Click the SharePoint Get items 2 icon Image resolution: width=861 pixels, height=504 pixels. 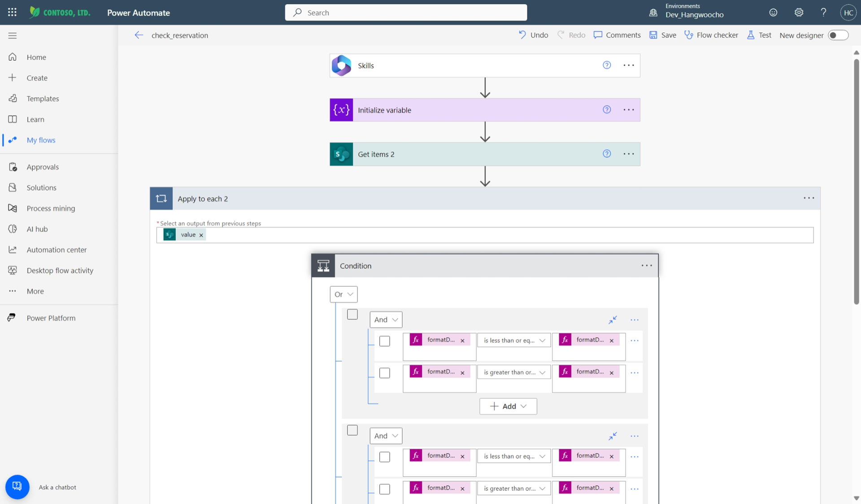(341, 154)
